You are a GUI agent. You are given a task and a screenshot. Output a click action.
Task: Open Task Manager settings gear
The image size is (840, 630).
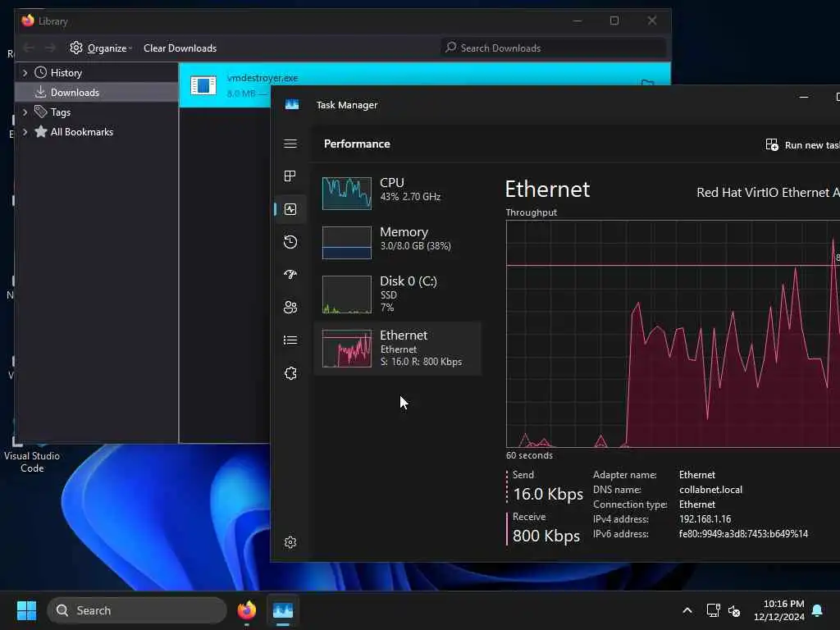290,542
